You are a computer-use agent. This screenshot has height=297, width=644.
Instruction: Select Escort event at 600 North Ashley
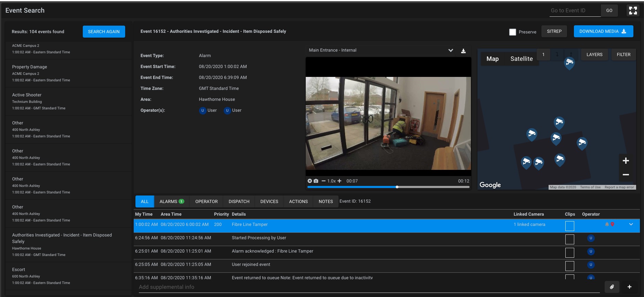[68, 276]
